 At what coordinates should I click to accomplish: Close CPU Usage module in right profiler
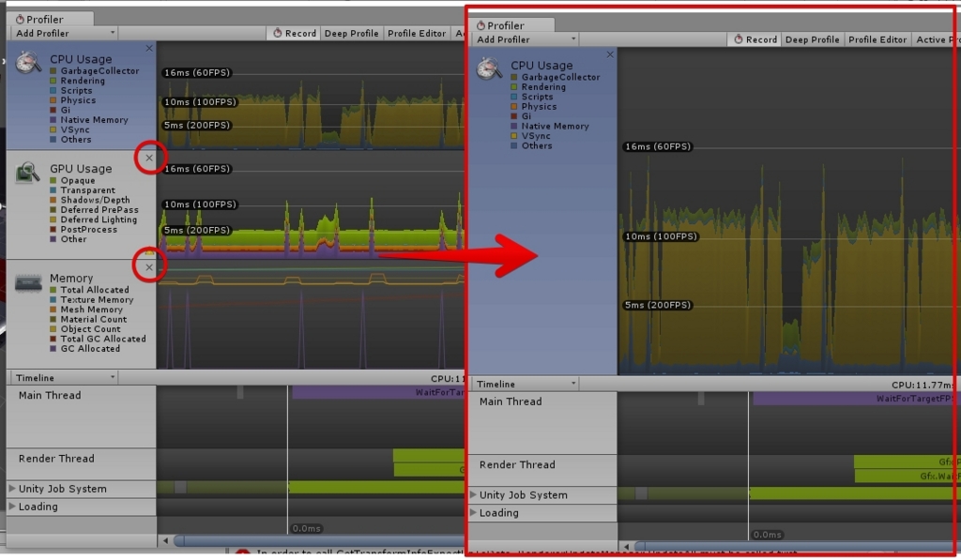[610, 54]
